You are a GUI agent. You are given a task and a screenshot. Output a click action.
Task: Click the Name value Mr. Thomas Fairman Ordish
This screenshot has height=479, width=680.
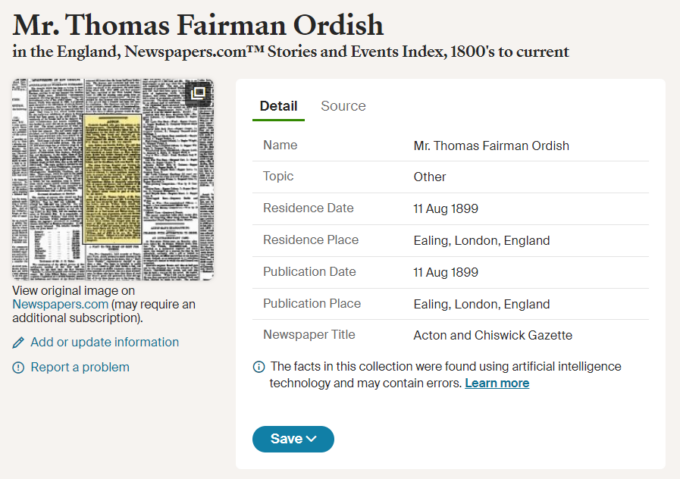coord(491,146)
